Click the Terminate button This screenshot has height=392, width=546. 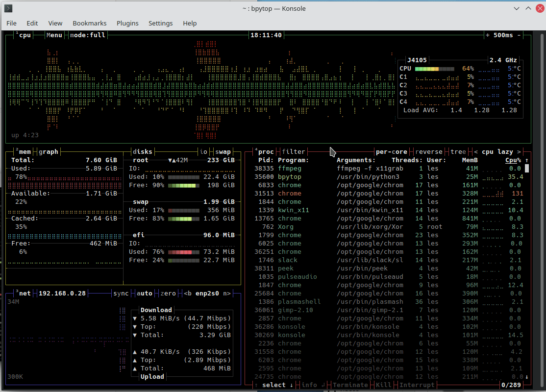[350, 385]
